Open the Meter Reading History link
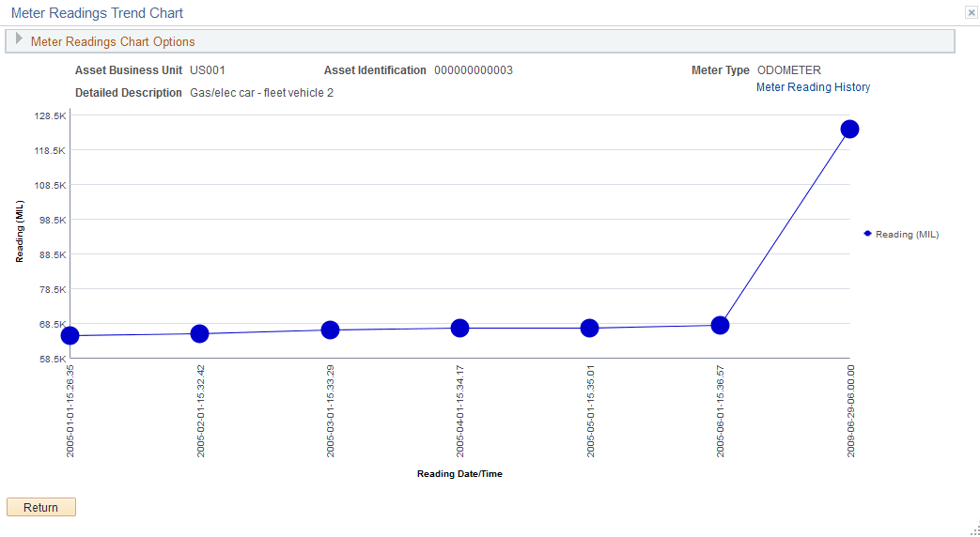This screenshot has width=980, height=537. click(813, 87)
